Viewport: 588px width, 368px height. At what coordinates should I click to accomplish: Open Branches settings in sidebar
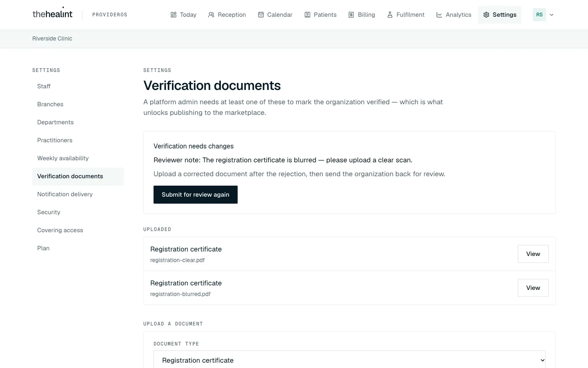click(x=78, y=104)
